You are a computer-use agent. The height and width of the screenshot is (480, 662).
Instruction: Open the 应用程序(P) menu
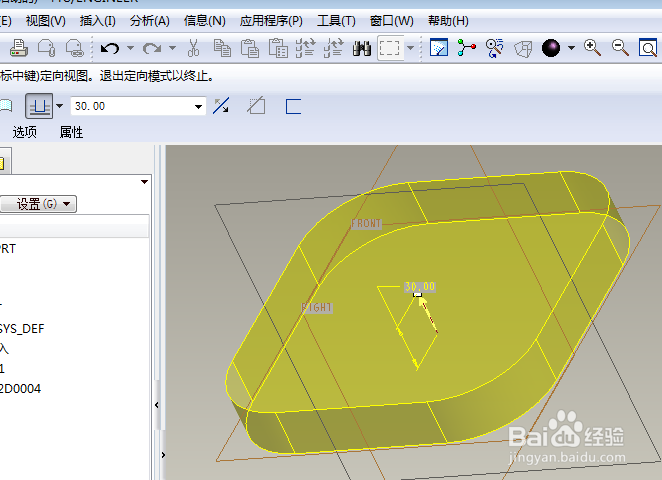tap(271, 21)
